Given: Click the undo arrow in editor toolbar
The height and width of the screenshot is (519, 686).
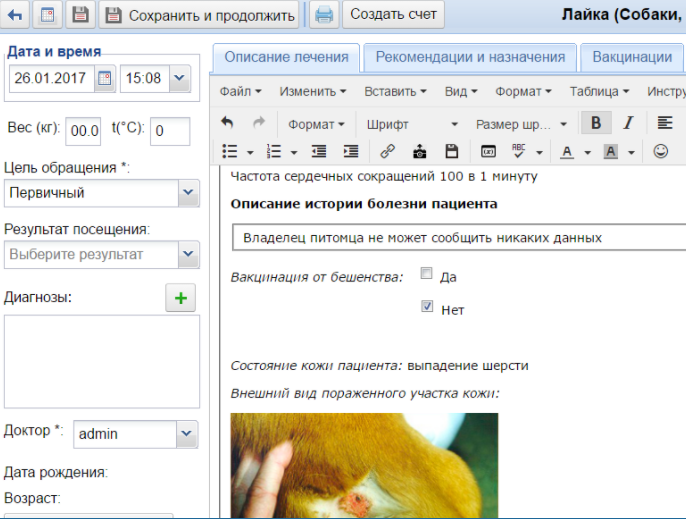Looking at the screenshot, I should (228, 123).
